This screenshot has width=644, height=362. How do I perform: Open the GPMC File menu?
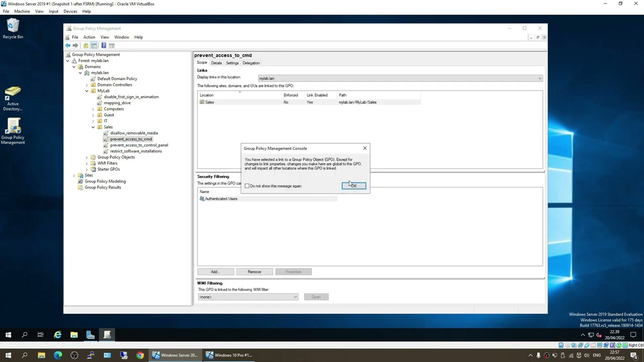click(75, 37)
